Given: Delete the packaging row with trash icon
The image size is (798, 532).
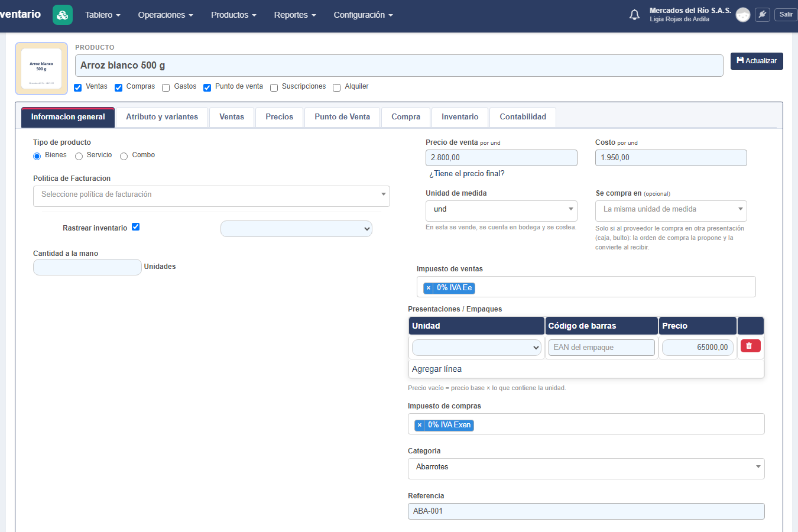Looking at the screenshot, I should point(750,346).
